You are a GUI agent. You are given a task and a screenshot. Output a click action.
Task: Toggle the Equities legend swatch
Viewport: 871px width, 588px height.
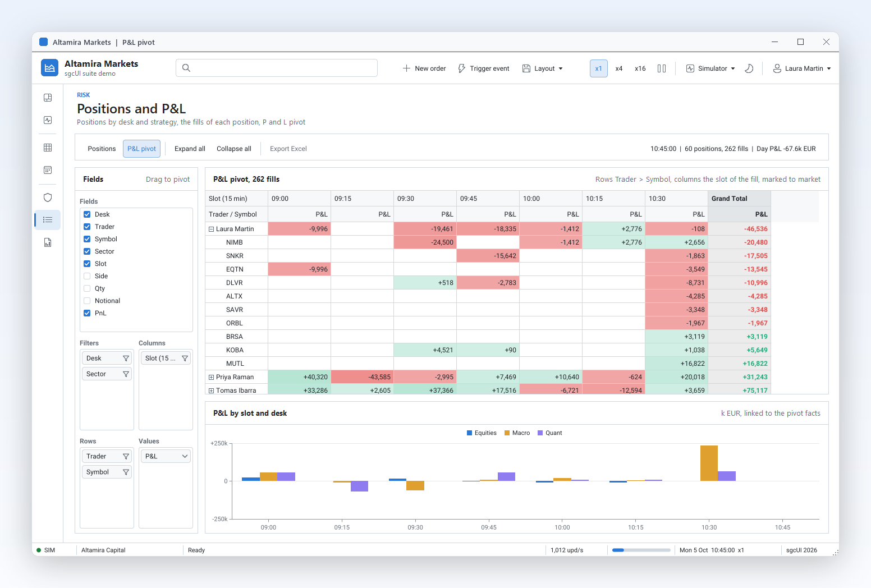pyautogui.click(x=470, y=433)
